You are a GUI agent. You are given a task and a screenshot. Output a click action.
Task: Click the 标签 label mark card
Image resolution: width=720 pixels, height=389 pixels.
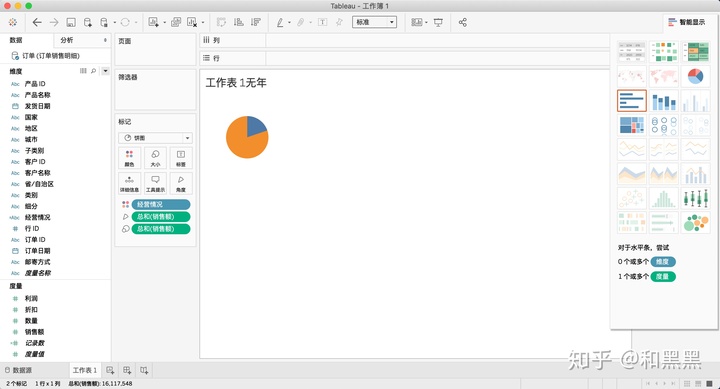tap(181, 158)
